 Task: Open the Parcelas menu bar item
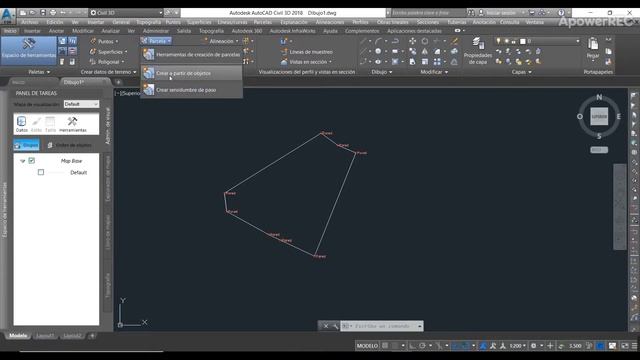(262, 22)
